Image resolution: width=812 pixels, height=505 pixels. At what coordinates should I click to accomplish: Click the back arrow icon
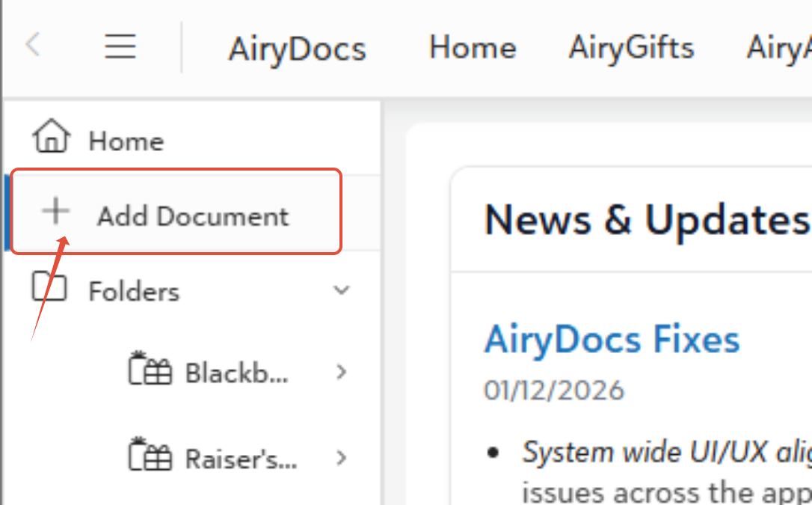coord(33,45)
